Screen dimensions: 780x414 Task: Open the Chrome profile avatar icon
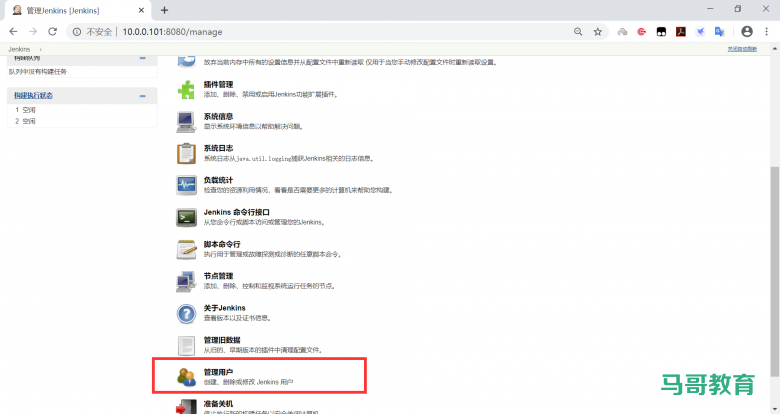[x=747, y=31]
